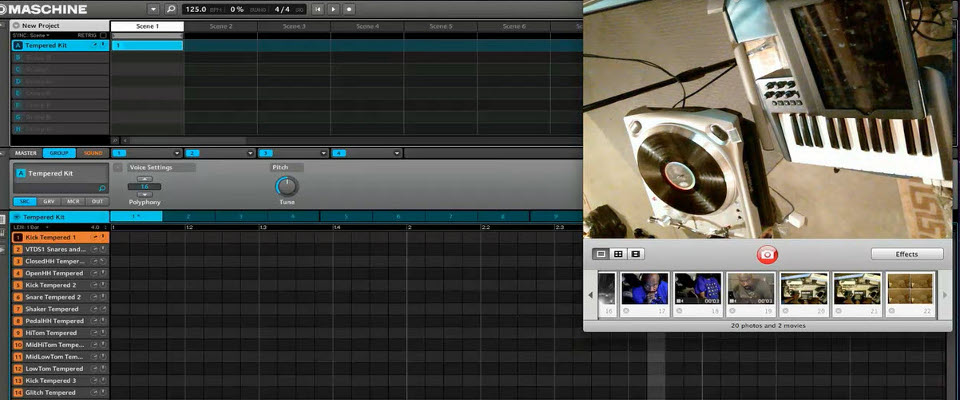Click the Maschine logo

(43, 9)
